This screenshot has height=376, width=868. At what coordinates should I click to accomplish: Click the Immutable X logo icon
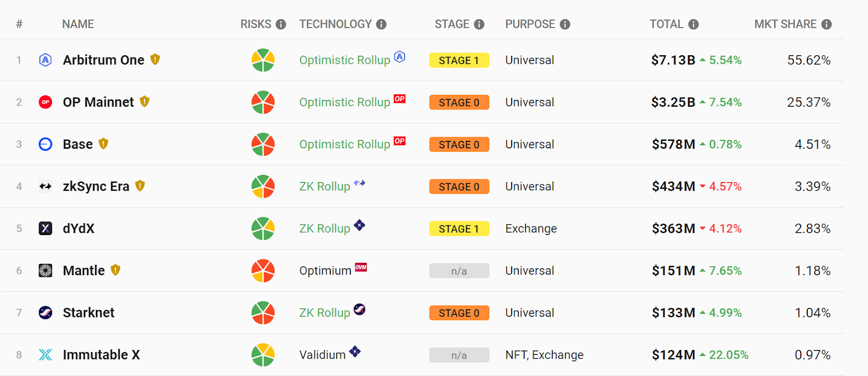46,355
